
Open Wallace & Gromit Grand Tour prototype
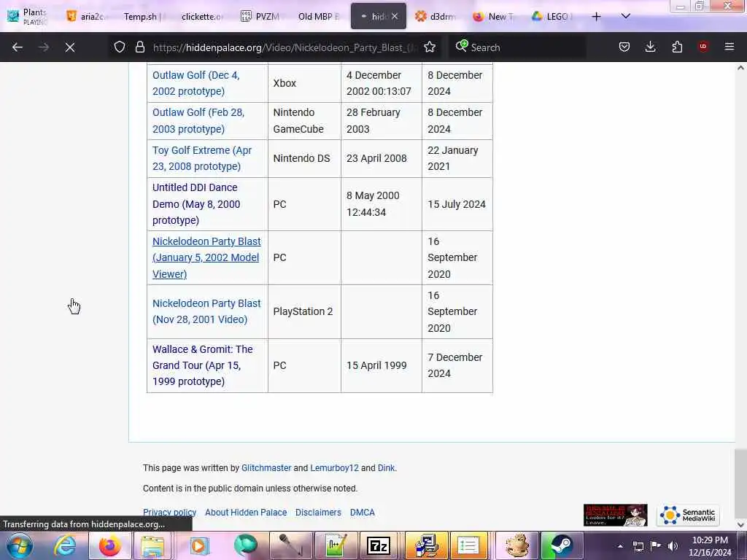click(x=203, y=365)
